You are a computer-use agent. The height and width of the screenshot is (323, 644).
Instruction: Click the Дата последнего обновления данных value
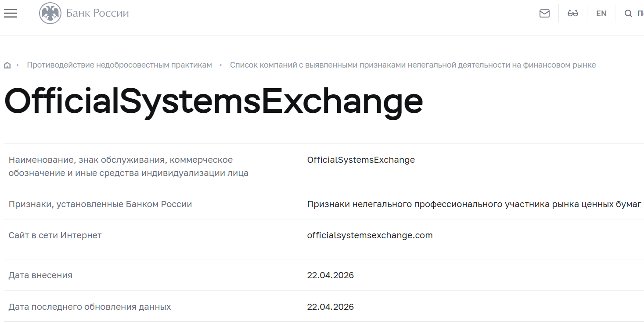331,307
